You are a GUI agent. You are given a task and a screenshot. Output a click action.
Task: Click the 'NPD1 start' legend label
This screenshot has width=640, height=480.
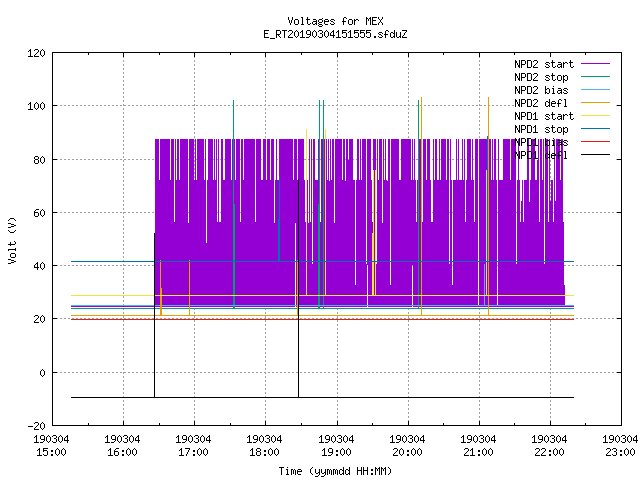click(x=544, y=116)
